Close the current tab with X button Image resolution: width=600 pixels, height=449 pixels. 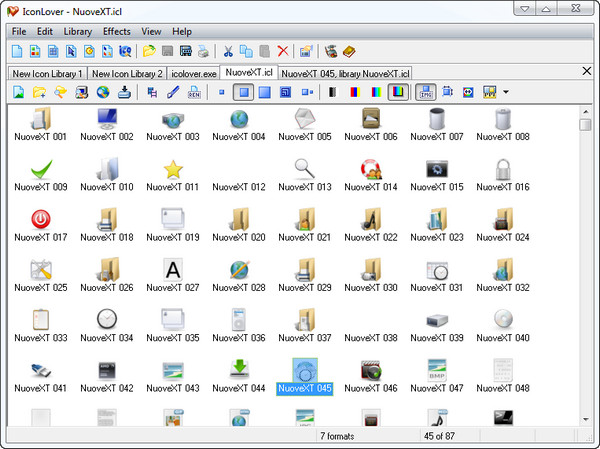pos(587,71)
